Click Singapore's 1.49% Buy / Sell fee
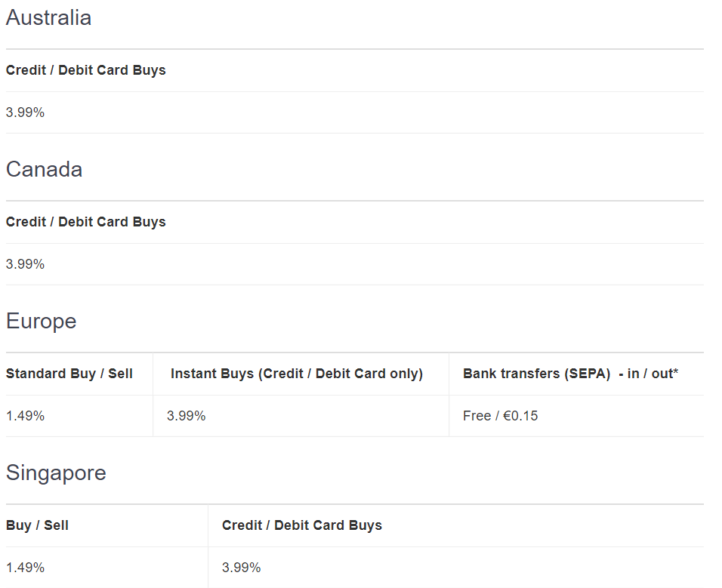 25,568
